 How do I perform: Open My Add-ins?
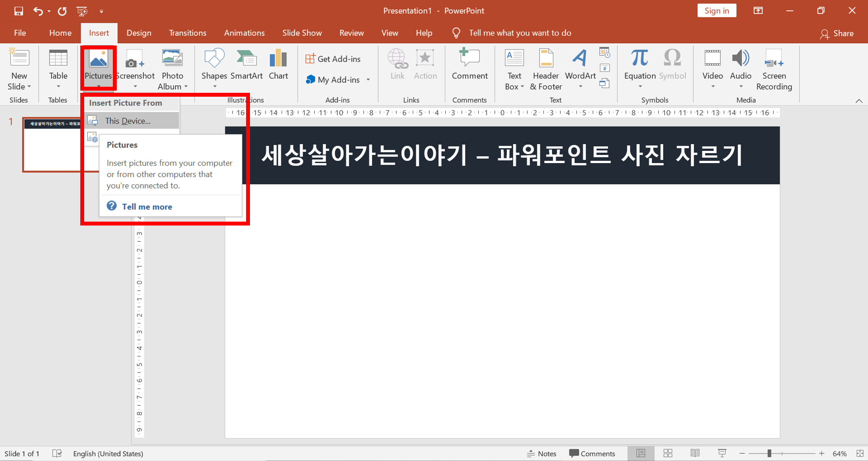point(333,80)
